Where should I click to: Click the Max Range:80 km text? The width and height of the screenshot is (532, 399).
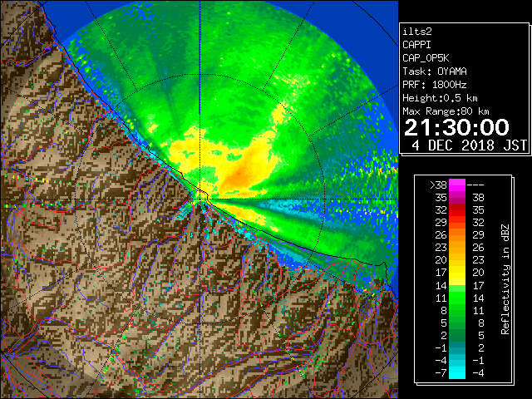[x=446, y=111]
